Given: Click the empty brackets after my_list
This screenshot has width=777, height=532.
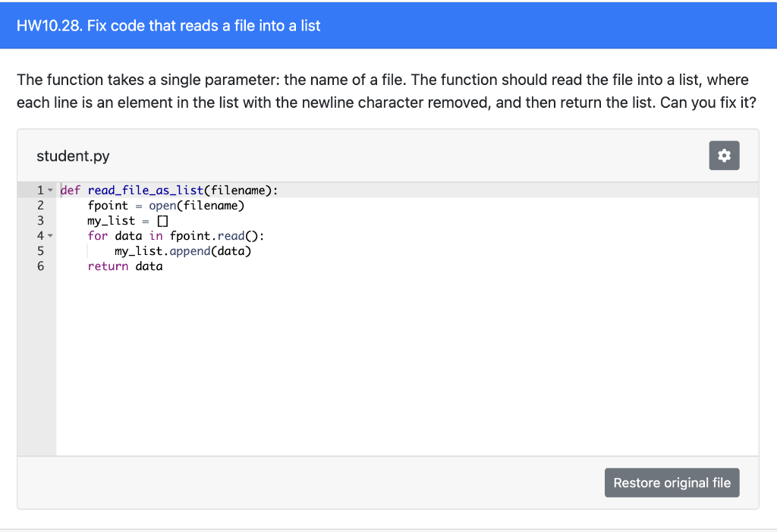Looking at the screenshot, I should point(162,221).
